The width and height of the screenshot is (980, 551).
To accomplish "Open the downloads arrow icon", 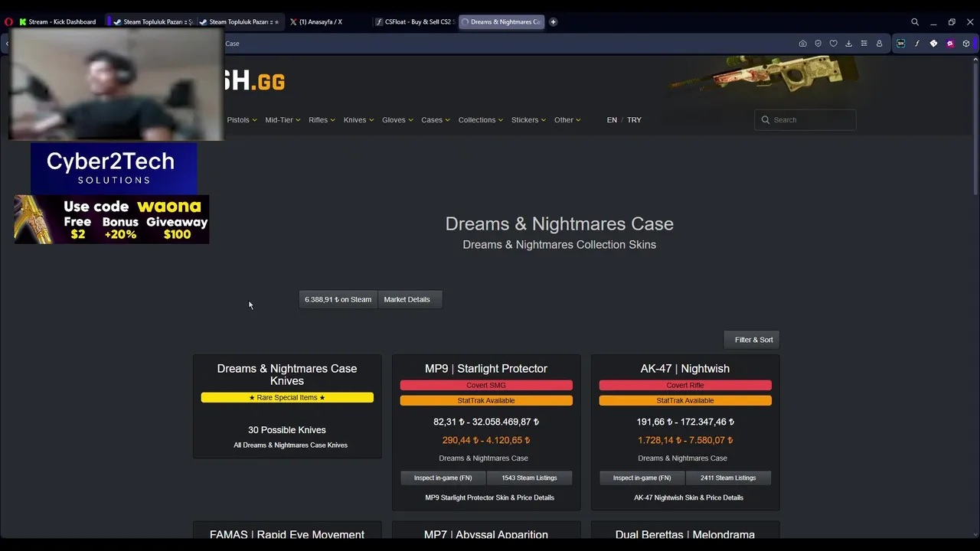I will pyautogui.click(x=848, y=44).
